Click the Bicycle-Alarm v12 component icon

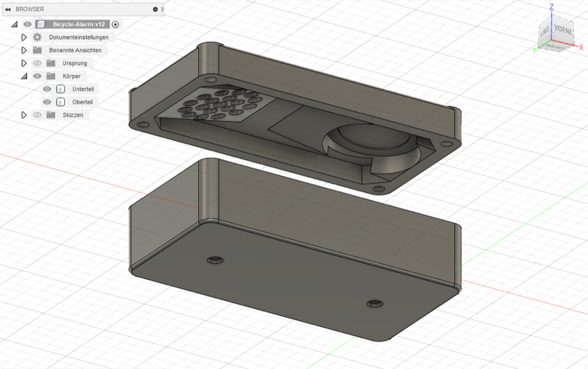(41, 24)
